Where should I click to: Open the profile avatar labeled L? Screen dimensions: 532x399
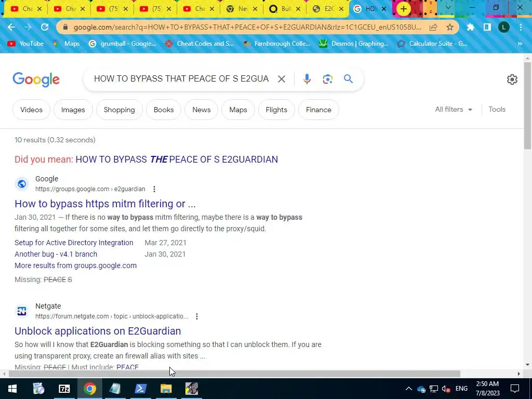pyautogui.click(x=504, y=28)
